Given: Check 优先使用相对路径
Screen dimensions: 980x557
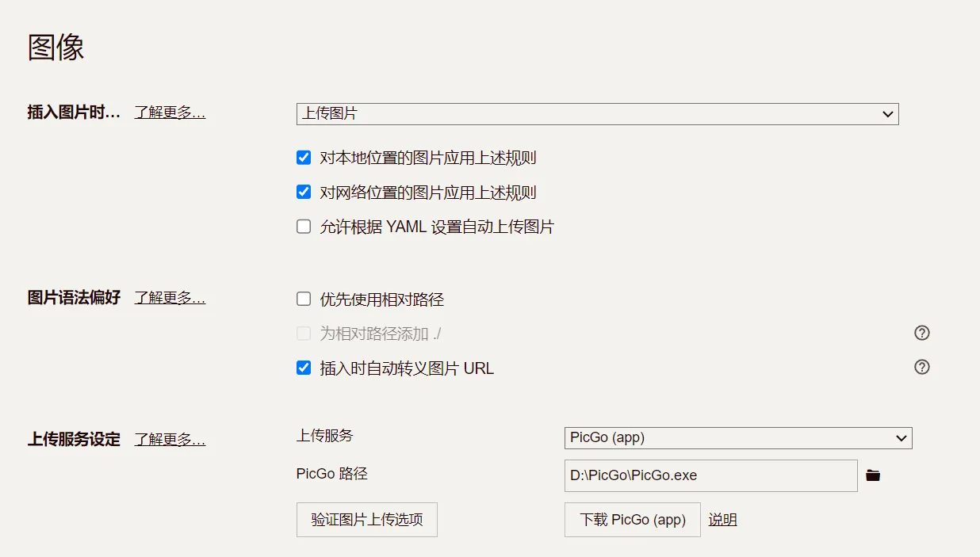Looking at the screenshot, I should pyautogui.click(x=304, y=299).
